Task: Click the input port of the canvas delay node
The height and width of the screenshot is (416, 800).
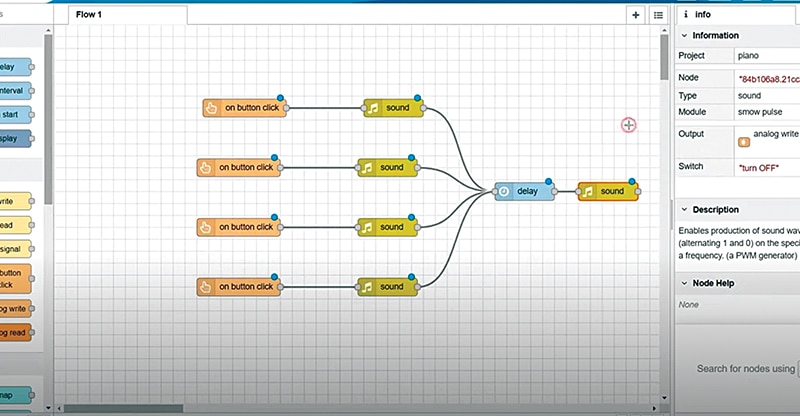Action: click(x=494, y=192)
